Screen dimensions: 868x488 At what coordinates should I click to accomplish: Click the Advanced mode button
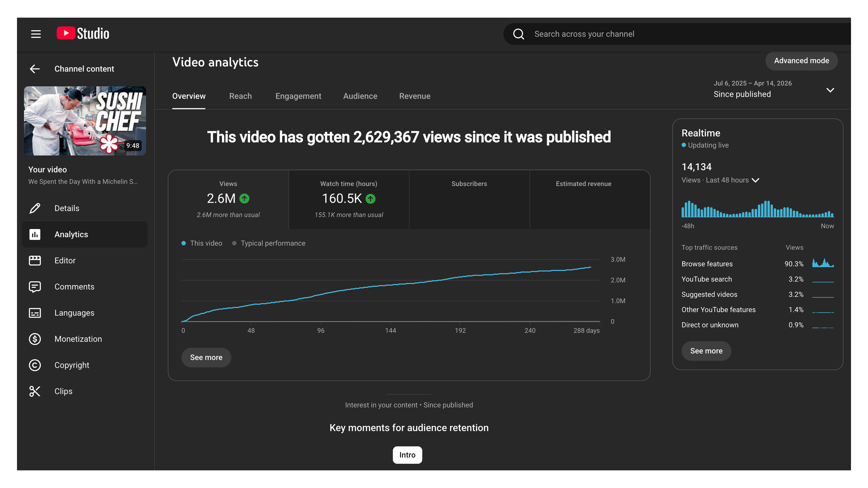coord(801,61)
